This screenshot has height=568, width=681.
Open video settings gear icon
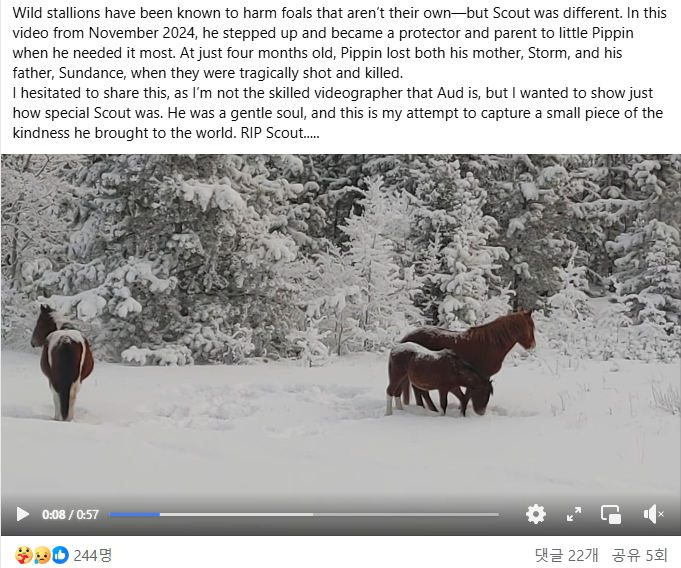click(536, 514)
